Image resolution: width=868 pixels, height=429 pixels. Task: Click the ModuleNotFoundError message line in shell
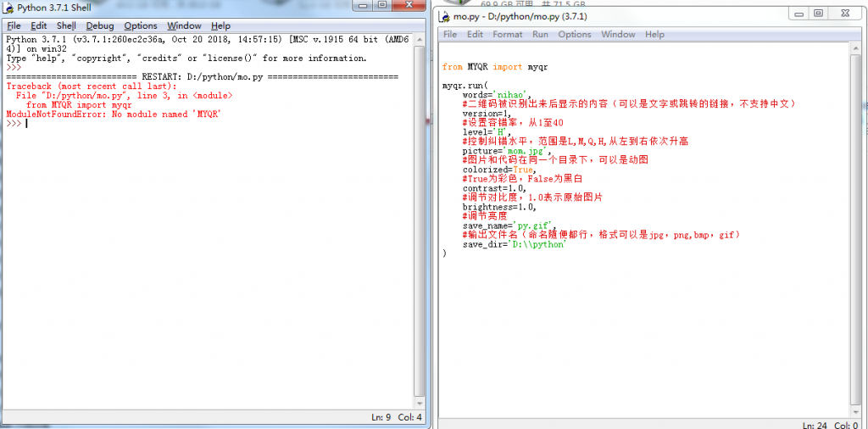114,114
